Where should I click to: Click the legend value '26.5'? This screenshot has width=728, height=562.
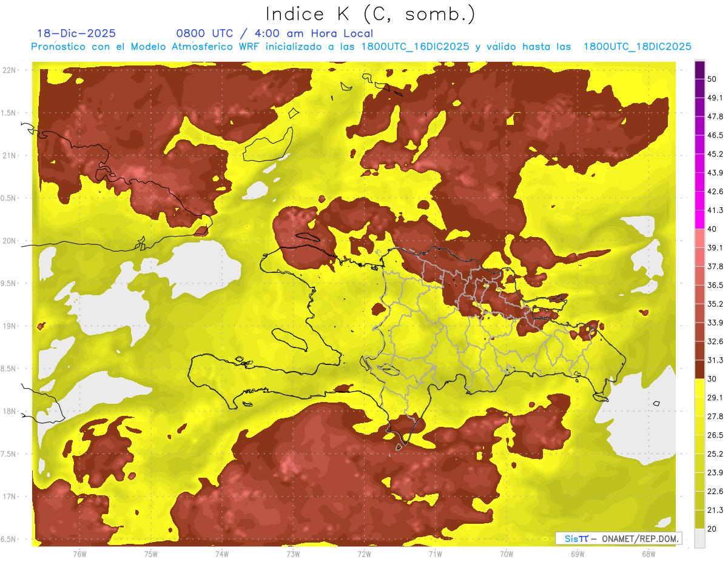point(715,435)
